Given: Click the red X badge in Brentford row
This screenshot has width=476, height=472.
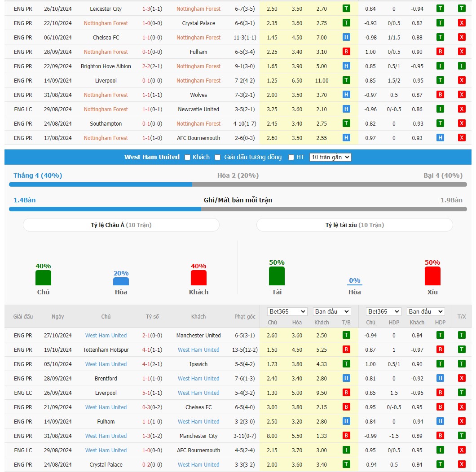Looking at the screenshot, I should pos(462,378).
